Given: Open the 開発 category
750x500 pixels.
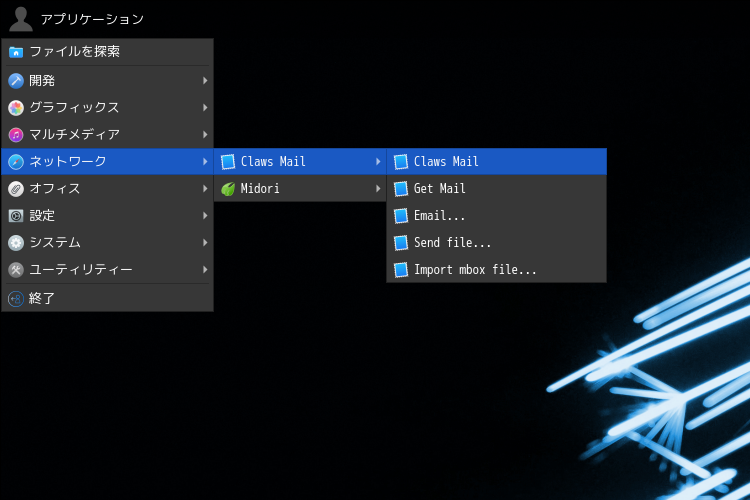Looking at the screenshot, I should pyautogui.click(x=108, y=80).
